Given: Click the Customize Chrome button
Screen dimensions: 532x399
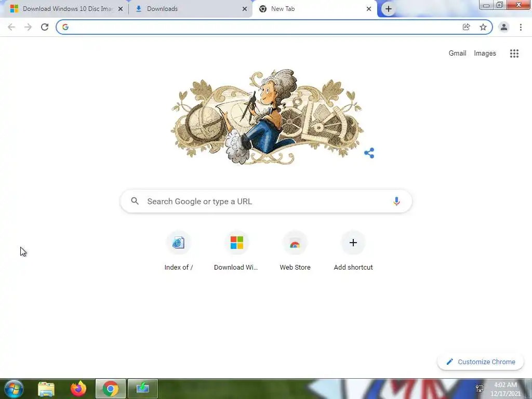Looking at the screenshot, I should [x=481, y=362].
